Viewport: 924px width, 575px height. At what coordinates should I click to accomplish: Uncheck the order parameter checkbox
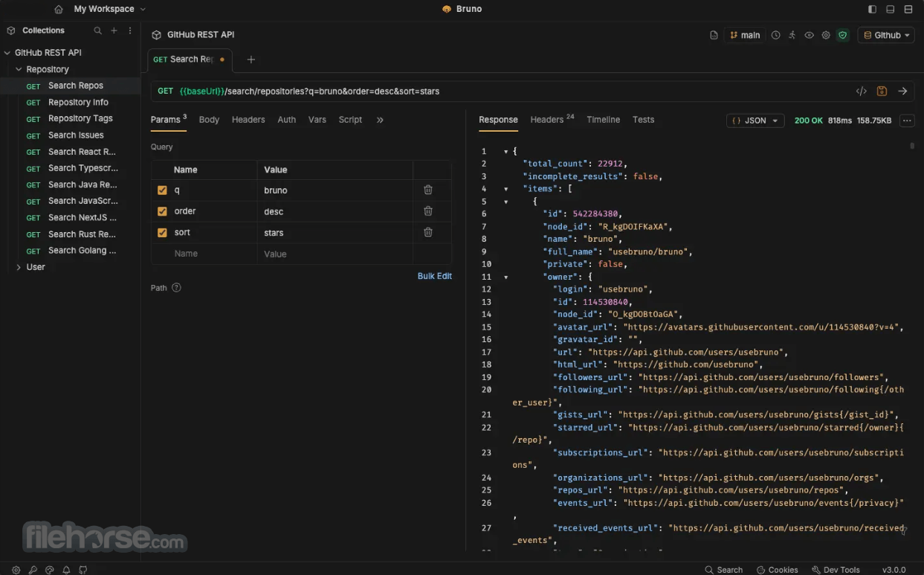click(x=162, y=211)
